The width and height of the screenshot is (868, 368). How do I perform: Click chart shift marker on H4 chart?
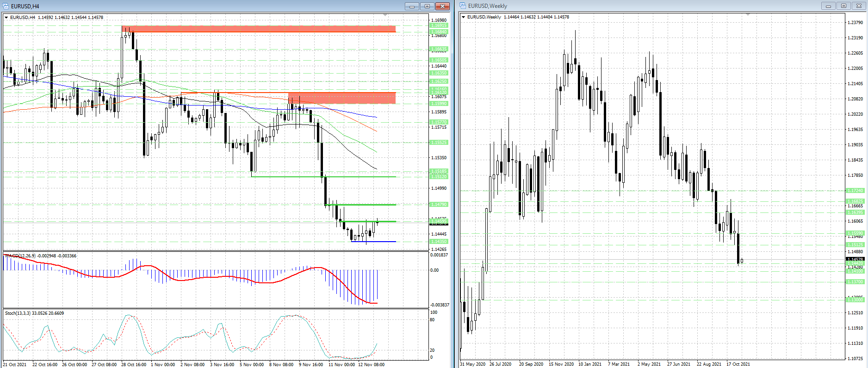[x=385, y=16]
